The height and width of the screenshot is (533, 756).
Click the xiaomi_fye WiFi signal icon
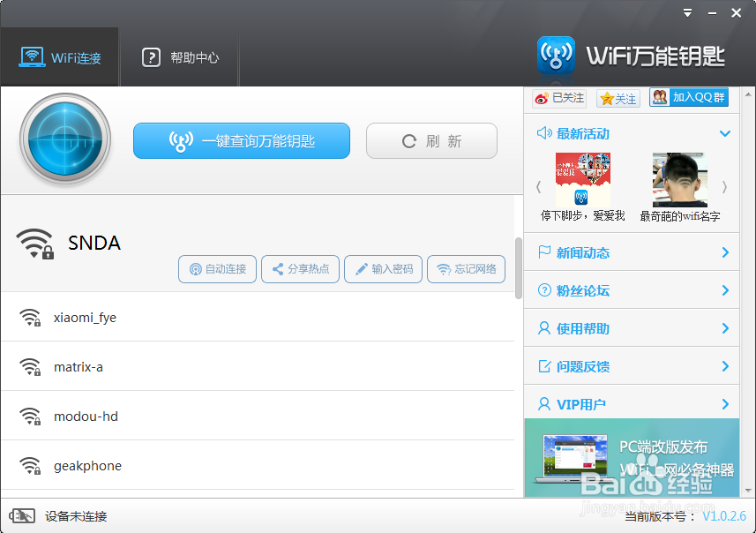point(30,318)
